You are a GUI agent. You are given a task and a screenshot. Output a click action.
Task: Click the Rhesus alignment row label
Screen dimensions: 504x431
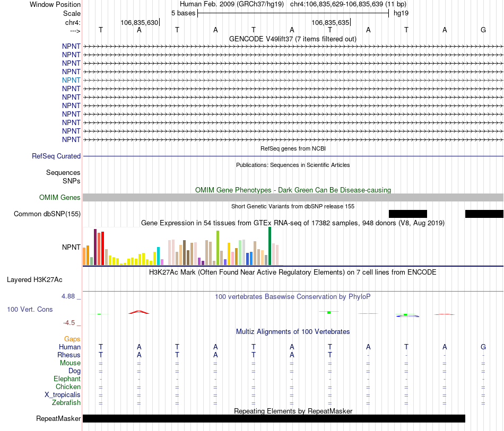pyautogui.click(x=69, y=355)
